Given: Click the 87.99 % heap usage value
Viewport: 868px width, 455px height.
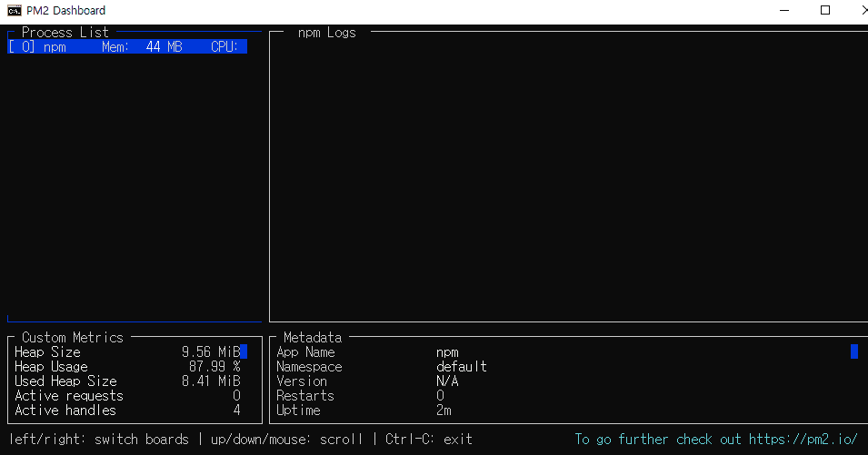Looking at the screenshot, I should pos(215,367).
